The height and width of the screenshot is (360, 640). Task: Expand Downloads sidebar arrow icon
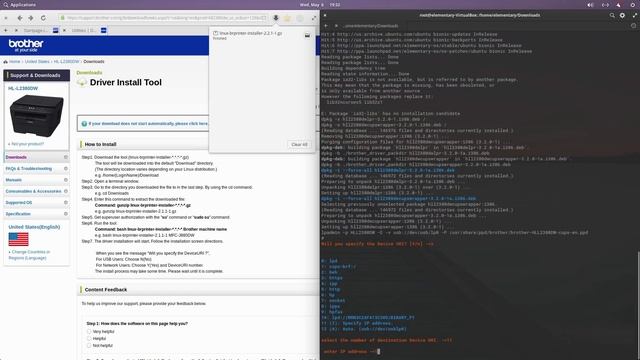[66, 157]
